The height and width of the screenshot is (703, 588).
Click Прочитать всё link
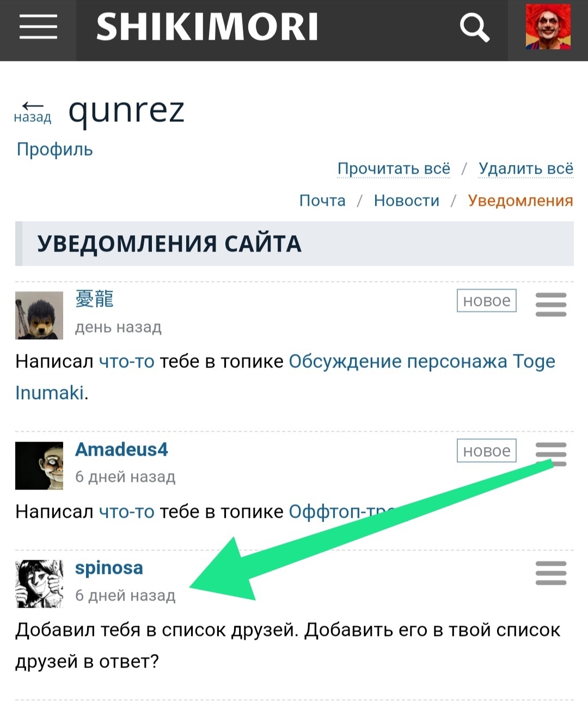[394, 169]
